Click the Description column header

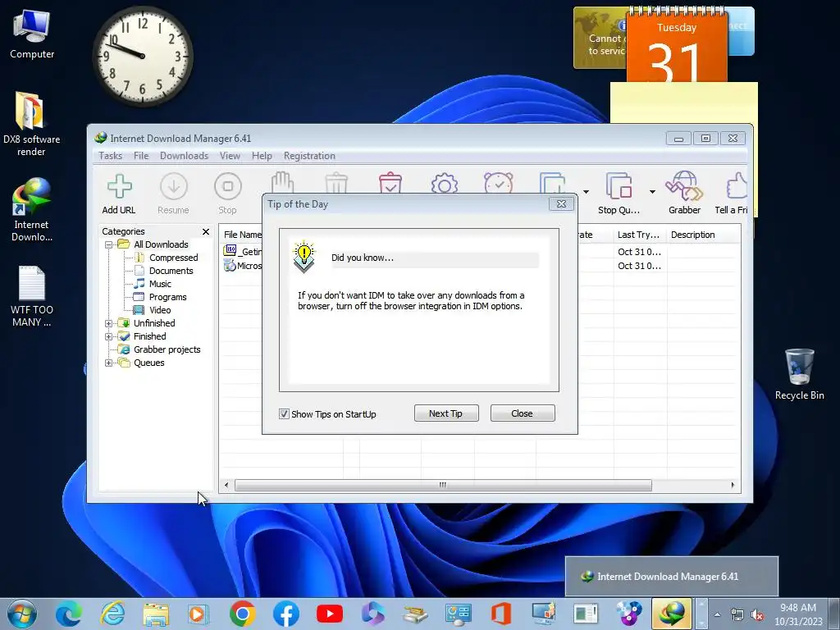point(703,235)
